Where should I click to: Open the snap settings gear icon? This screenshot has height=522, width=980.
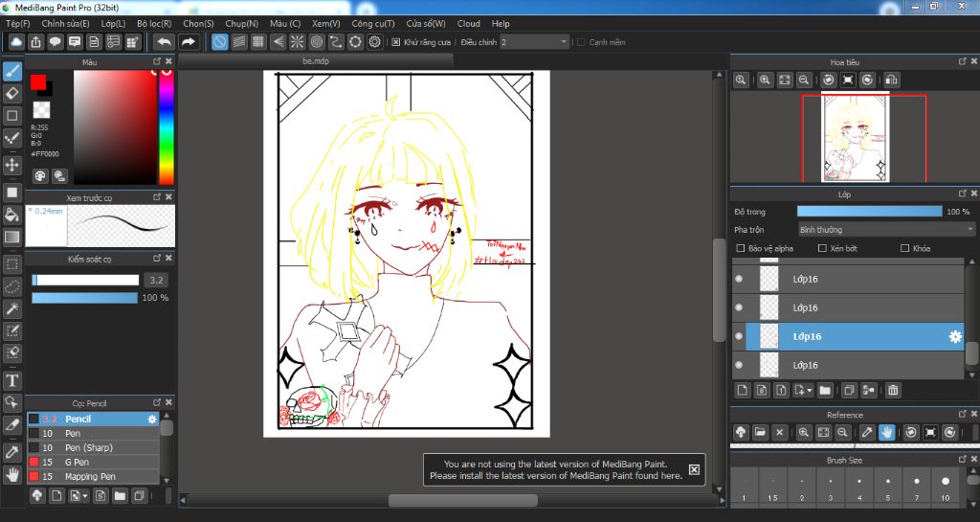pos(374,42)
